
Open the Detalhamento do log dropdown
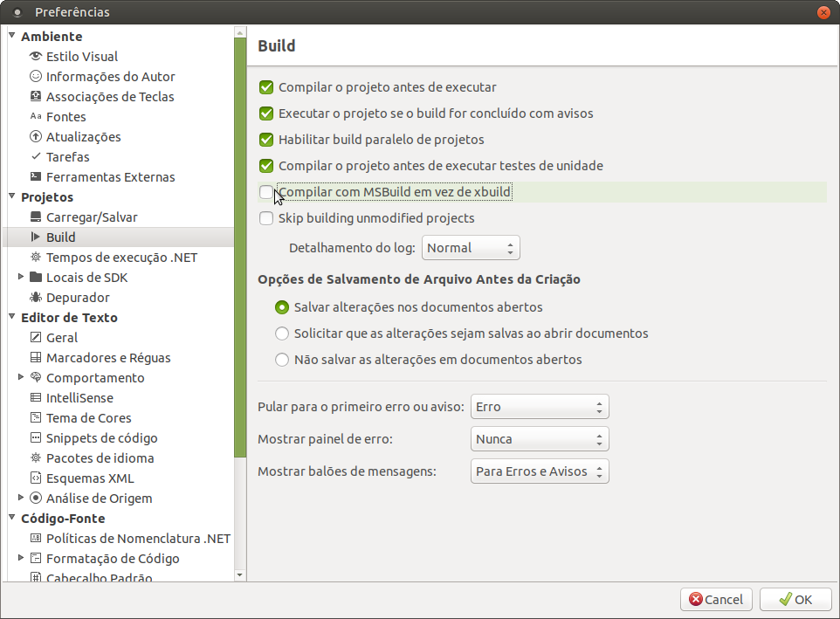point(471,248)
